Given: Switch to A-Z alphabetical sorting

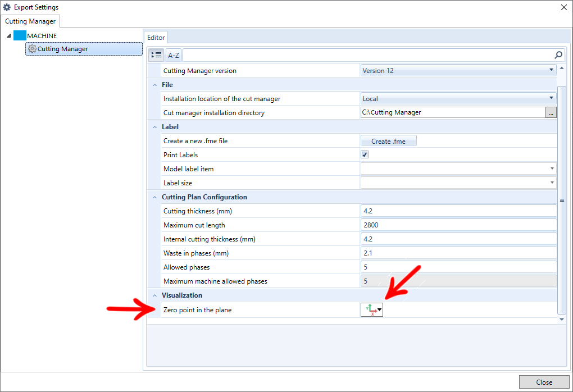Looking at the screenshot, I should [174, 55].
